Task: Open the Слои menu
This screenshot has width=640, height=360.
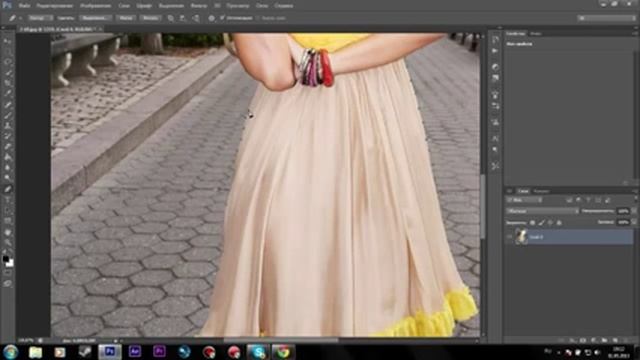Action: pos(124,6)
